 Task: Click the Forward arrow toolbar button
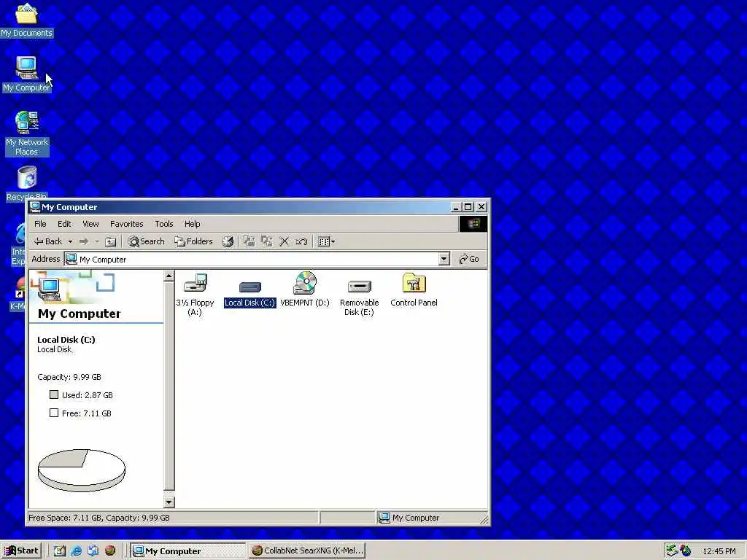click(x=84, y=241)
